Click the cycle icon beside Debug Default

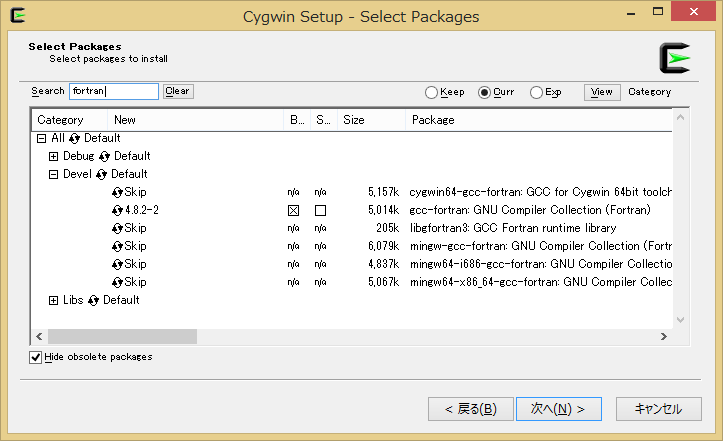(104, 156)
